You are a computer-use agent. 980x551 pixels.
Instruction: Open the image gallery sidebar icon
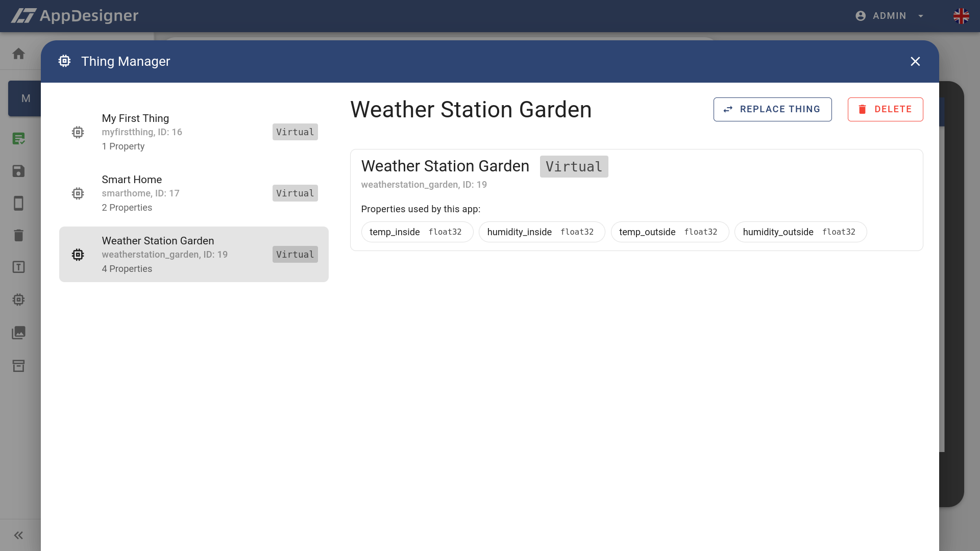click(19, 333)
